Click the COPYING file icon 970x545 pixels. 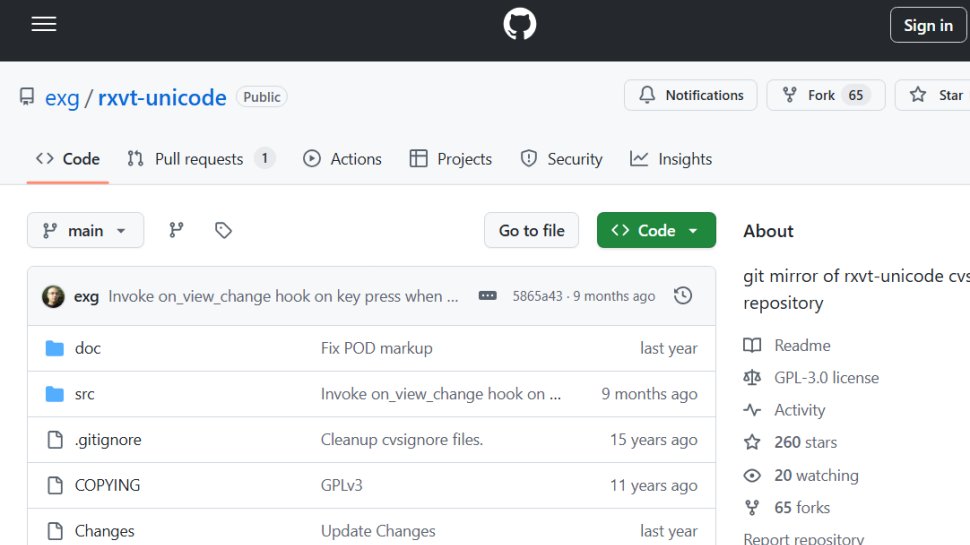(x=55, y=486)
